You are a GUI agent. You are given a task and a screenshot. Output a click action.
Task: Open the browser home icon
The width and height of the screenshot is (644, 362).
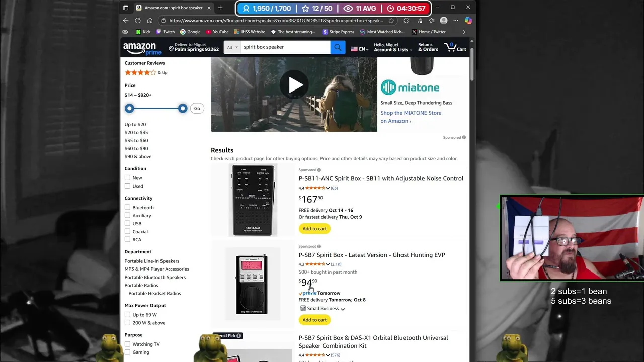tap(150, 21)
